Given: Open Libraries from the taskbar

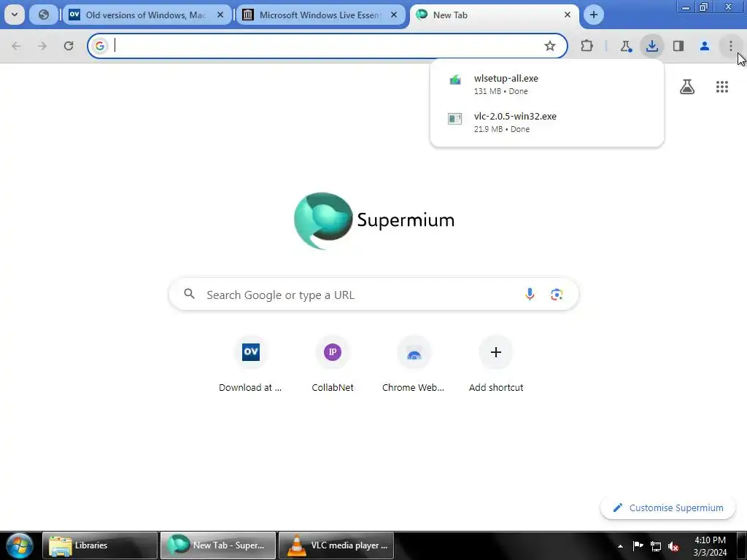Looking at the screenshot, I should click(100, 545).
